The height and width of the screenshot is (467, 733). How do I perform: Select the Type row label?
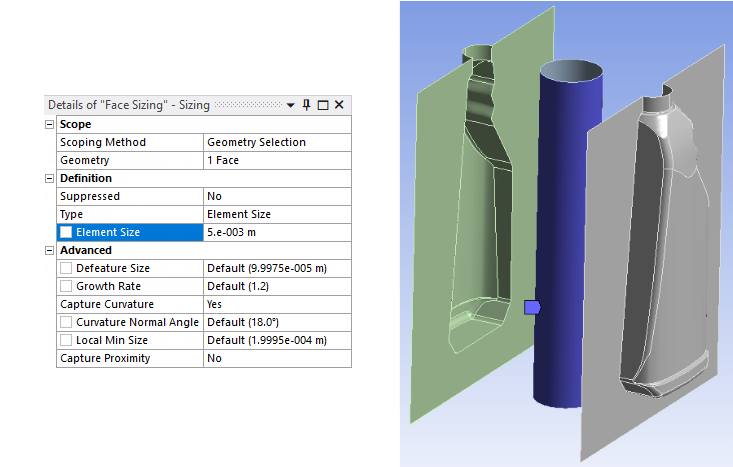coord(71,215)
